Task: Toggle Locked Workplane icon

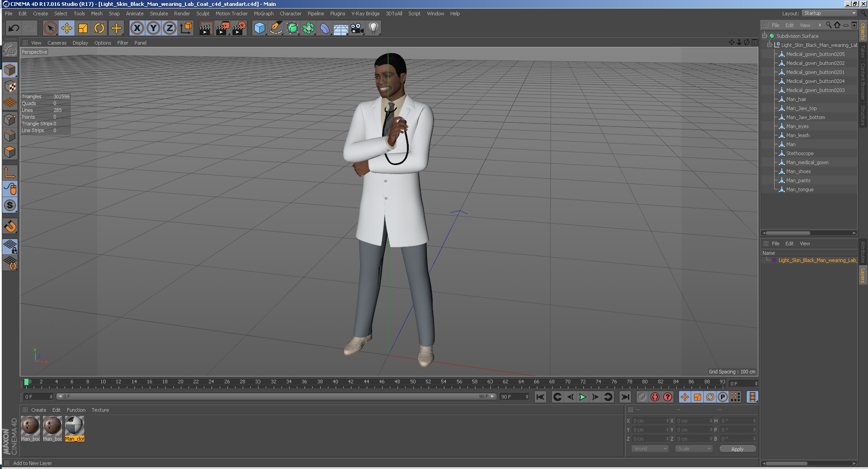Action: point(10,246)
